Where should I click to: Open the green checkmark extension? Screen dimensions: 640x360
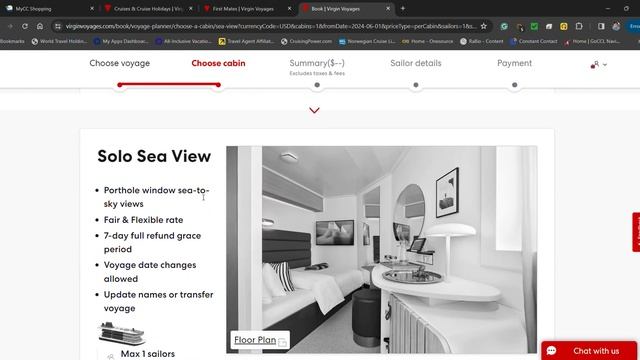(534, 26)
